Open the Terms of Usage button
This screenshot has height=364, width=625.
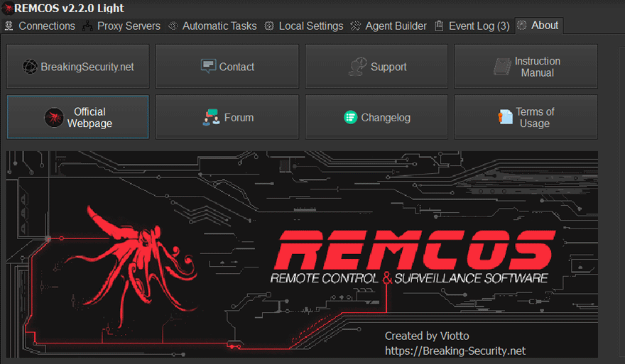click(x=526, y=117)
